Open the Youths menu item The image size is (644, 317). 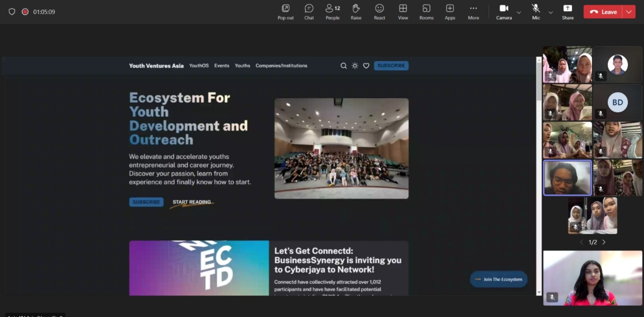click(x=242, y=66)
